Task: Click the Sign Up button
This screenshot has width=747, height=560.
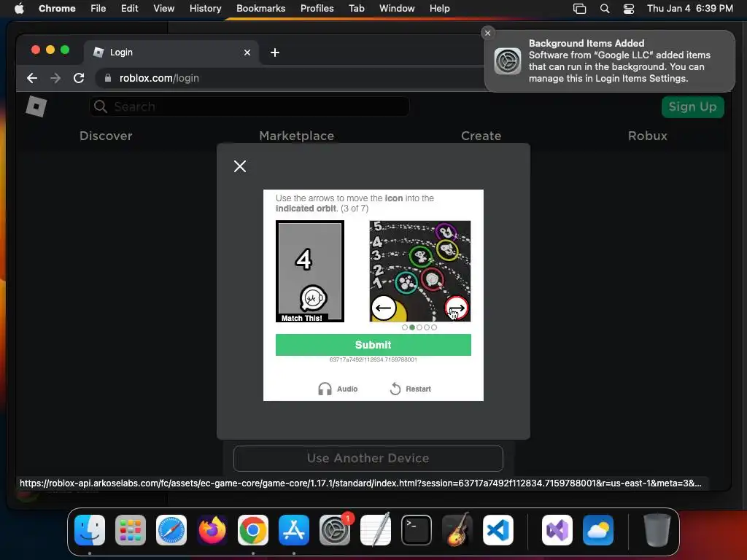Action: [x=693, y=106]
